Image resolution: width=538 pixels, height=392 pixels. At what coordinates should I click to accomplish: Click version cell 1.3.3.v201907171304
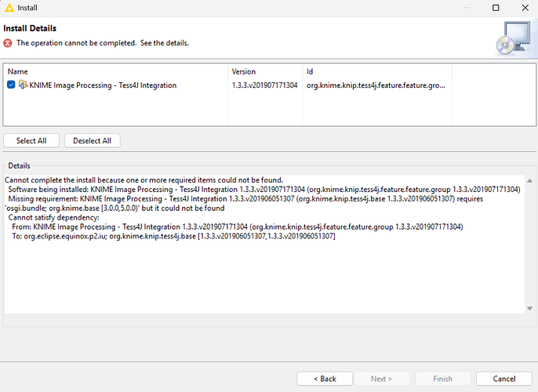(x=264, y=85)
